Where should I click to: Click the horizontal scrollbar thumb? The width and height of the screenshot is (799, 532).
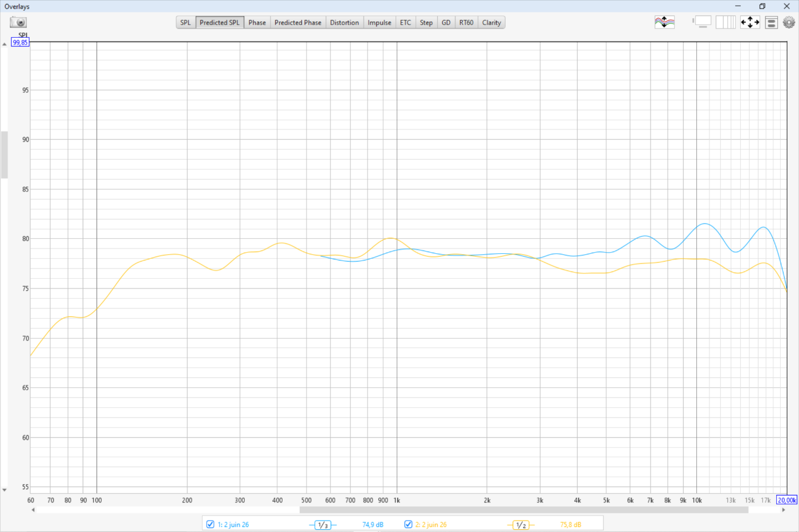click(x=523, y=510)
